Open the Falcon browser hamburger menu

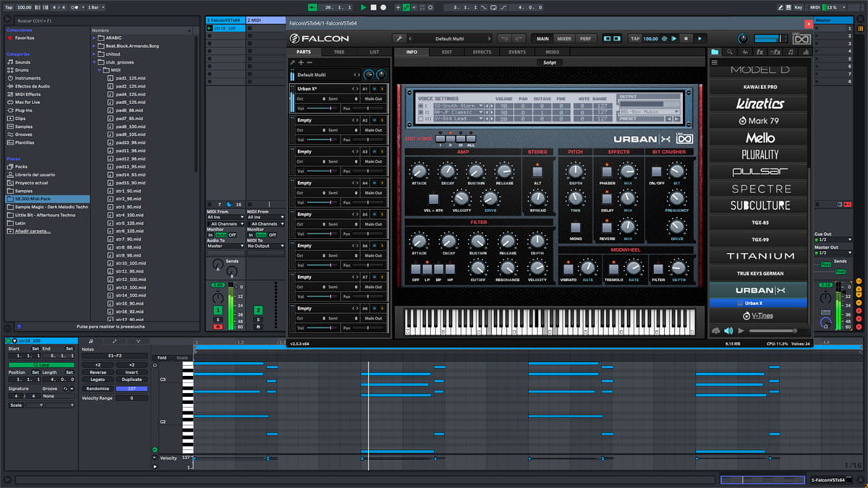pyautogui.click(x=715, y=63)
